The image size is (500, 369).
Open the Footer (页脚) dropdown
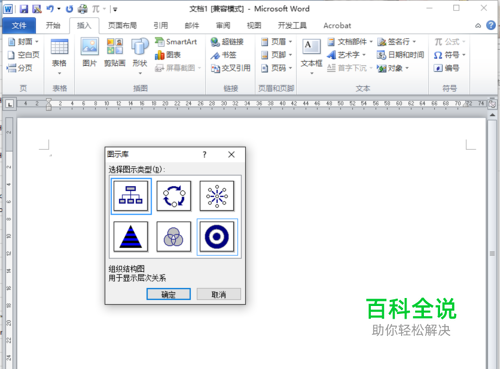[276, 55]
